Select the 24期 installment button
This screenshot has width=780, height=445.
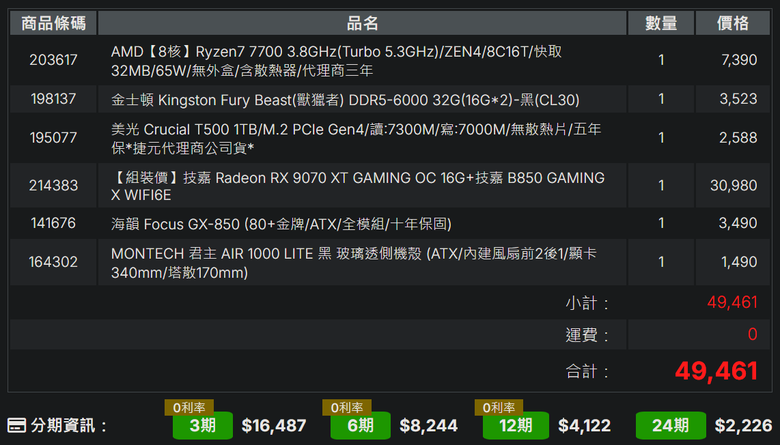point(671,426)
